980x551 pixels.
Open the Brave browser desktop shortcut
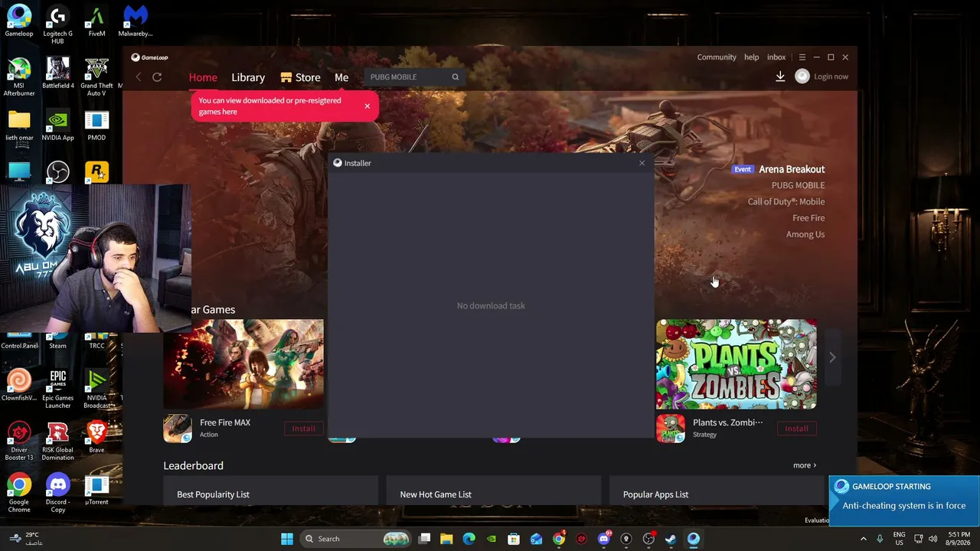[96, 438]
